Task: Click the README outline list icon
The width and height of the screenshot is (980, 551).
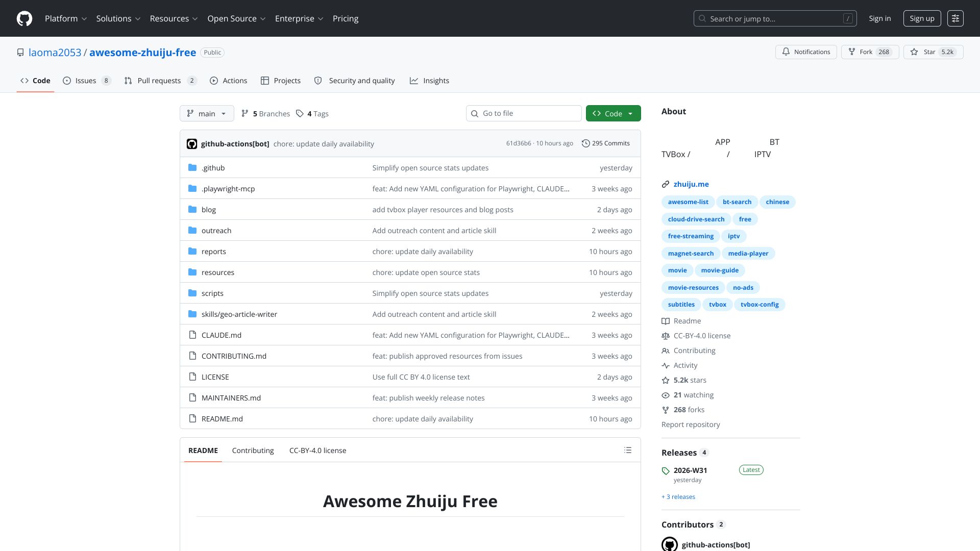Action: (x=628, y=450)
